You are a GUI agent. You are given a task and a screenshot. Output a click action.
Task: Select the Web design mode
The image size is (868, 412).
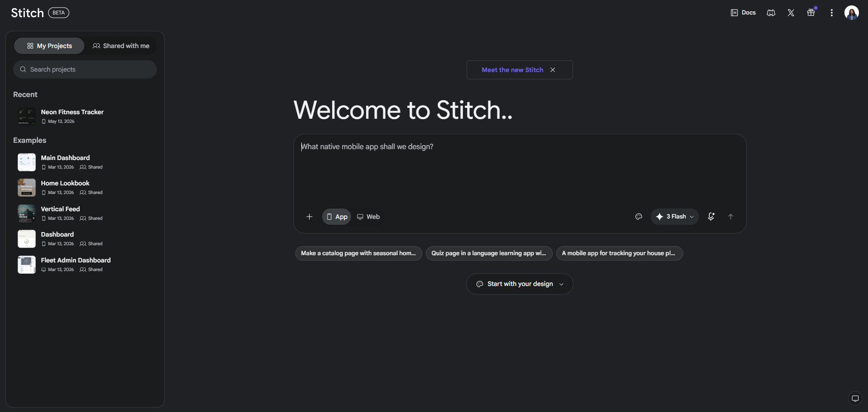[368, 217]
